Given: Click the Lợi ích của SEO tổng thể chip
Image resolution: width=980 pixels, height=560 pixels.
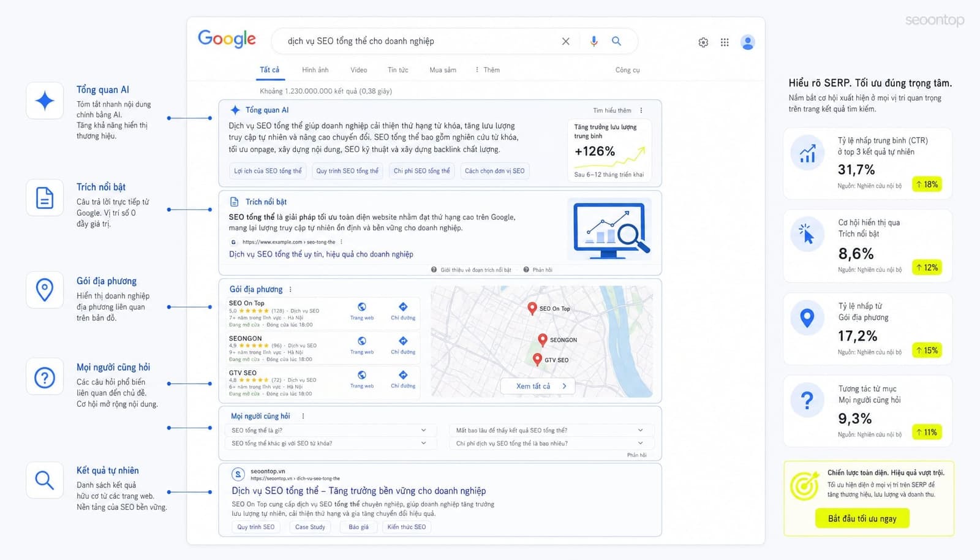Looking at the screenshot, I should [x=268, y=171].
